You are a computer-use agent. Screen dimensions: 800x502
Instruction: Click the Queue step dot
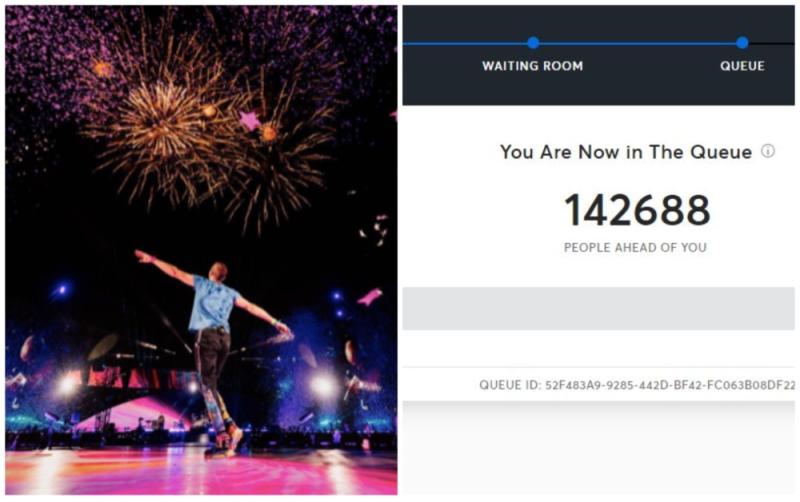[742, 43]
